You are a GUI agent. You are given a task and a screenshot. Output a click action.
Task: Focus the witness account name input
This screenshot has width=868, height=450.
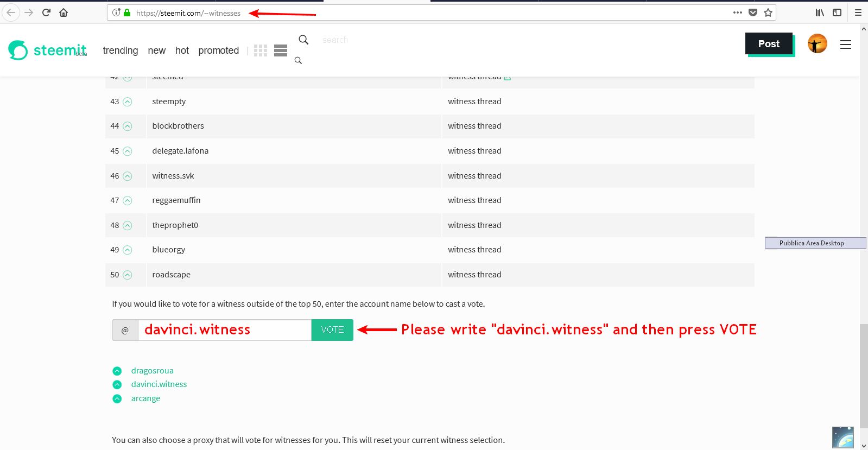[x=225, y=330]
